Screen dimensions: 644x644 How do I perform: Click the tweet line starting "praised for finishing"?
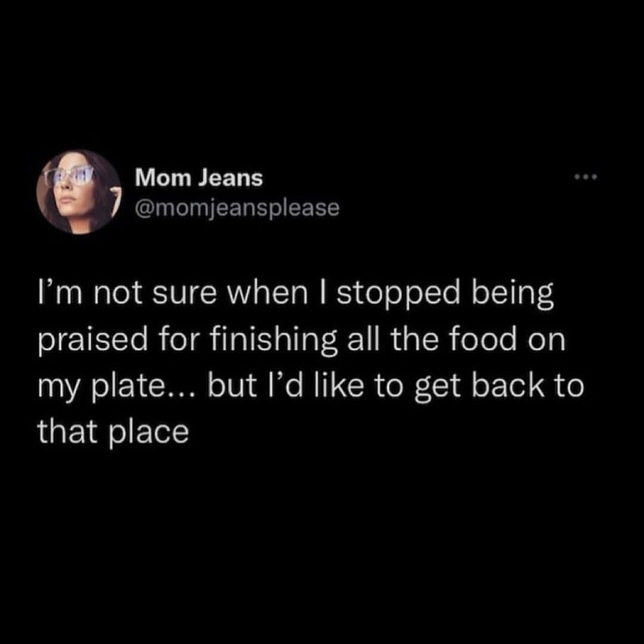coord(302,340)
